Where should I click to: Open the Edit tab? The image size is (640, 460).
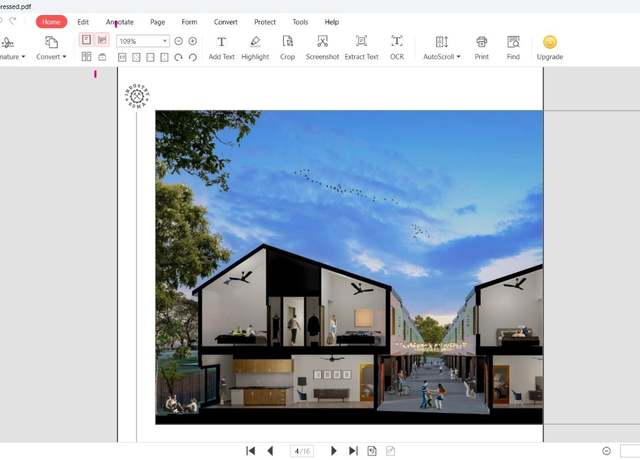point(83,22)
